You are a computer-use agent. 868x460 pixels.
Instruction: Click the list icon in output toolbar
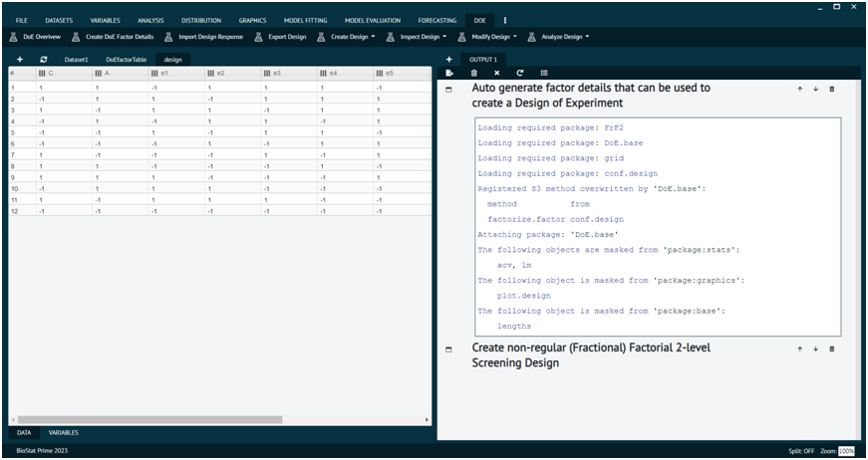point(544,73)
